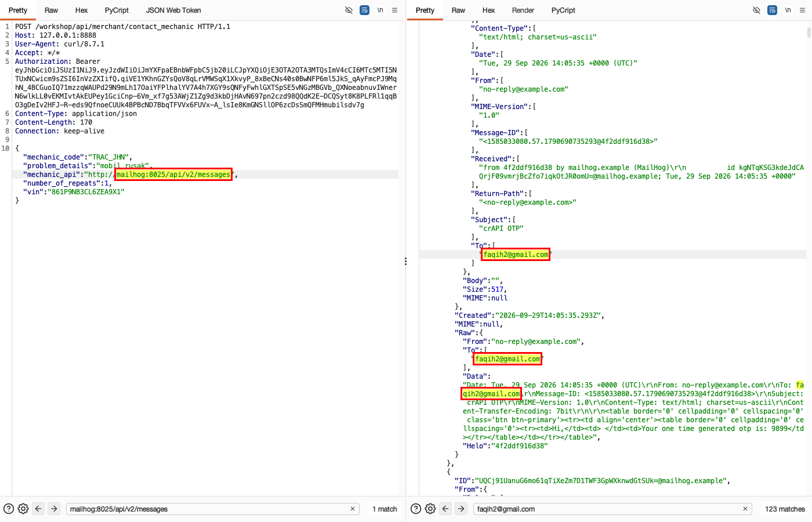The height and width of the screenshot is (522, 812).
Task: Toggle hidden-characters eye icon in request pane
Action: [349, 10]
